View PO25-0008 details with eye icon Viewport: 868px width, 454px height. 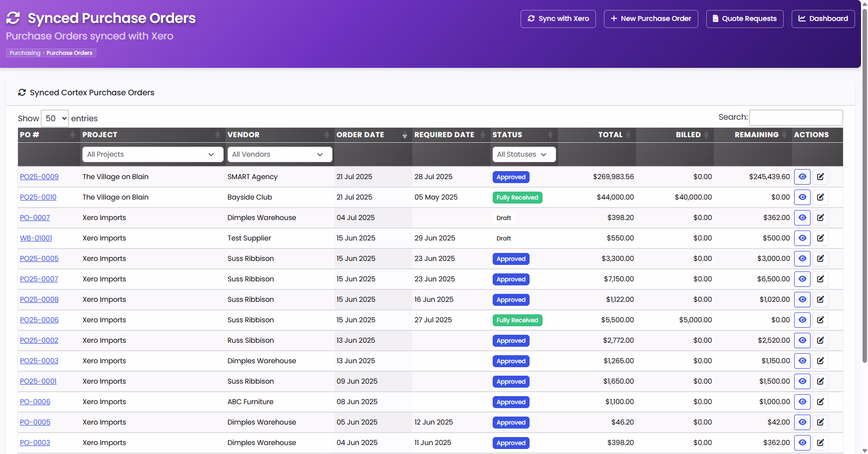click(802, 299)
